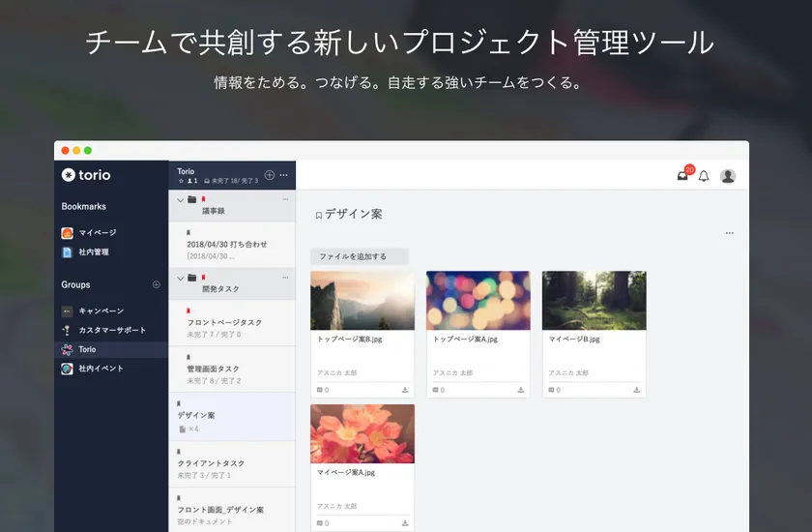
Task: Click the notification bell icon
Action: pos(704,176)
